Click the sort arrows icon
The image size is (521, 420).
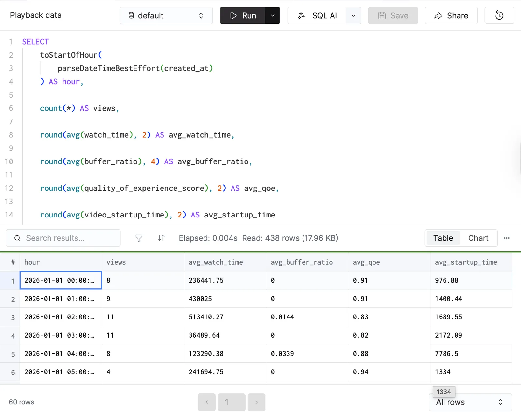point(161,238)
